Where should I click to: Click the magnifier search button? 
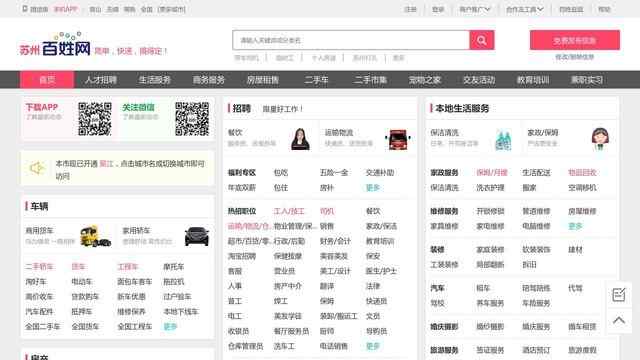(482, 40)
